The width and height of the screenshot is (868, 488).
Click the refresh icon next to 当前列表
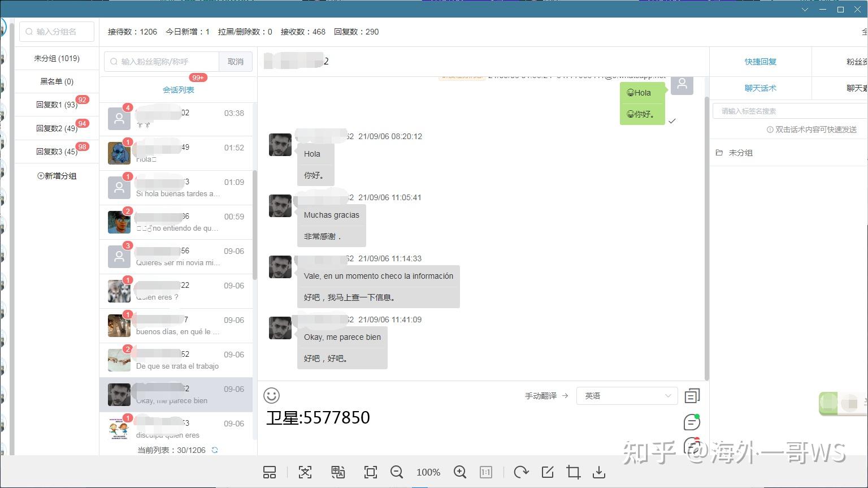click(215, 450)
